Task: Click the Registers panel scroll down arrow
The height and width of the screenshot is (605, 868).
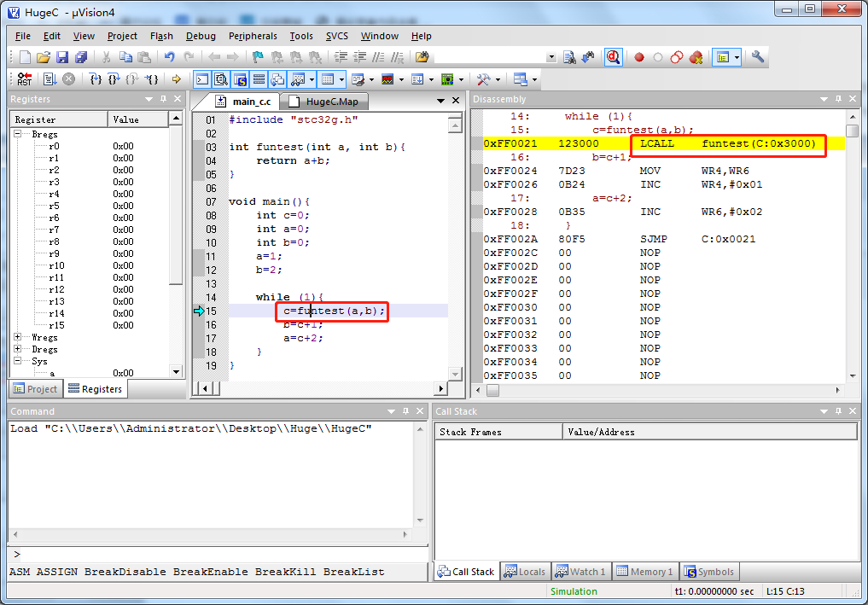Action: pyautogui.click(x=176, y=372)
